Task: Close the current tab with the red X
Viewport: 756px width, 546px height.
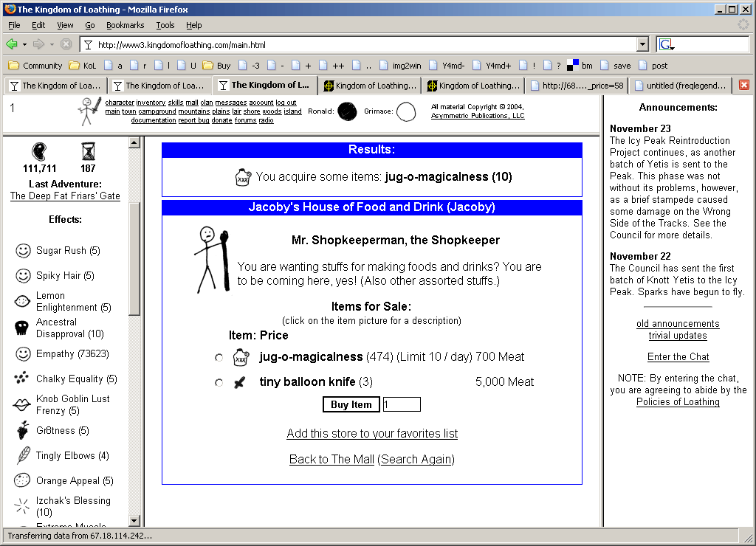Action: click(x=744, y=85)
